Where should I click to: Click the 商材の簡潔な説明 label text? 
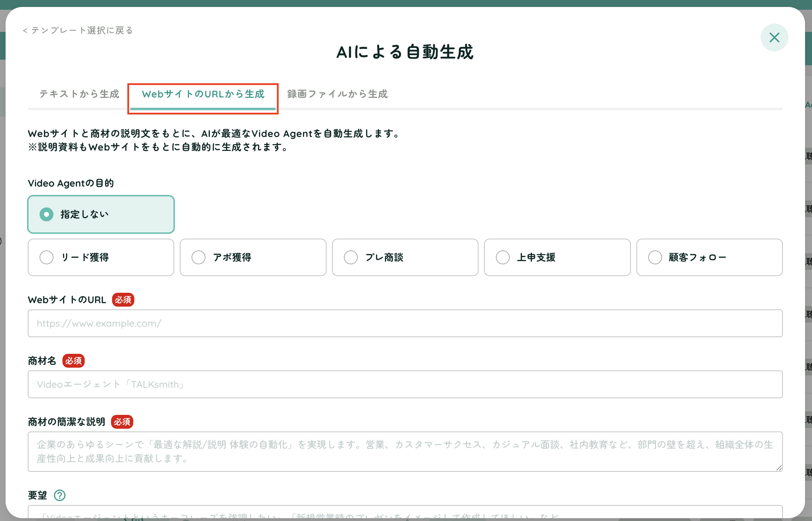67,422
